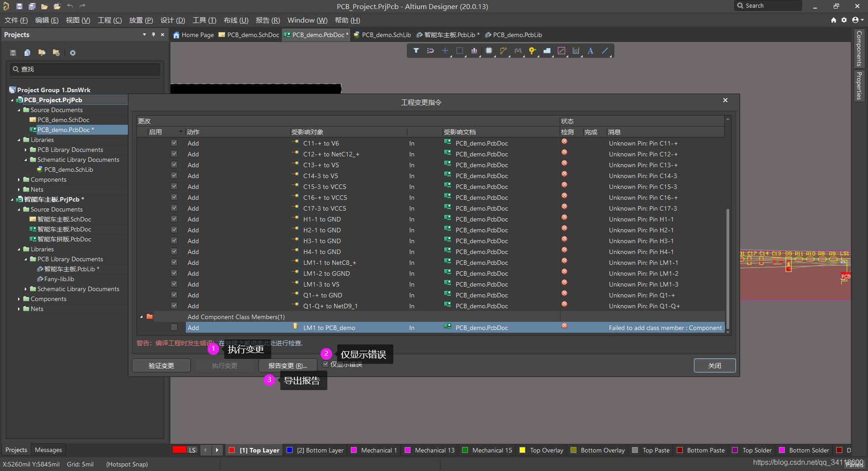
Task: Collapse the first Source Documents folder
Action: pyautogui.click(x=19, y=110)
